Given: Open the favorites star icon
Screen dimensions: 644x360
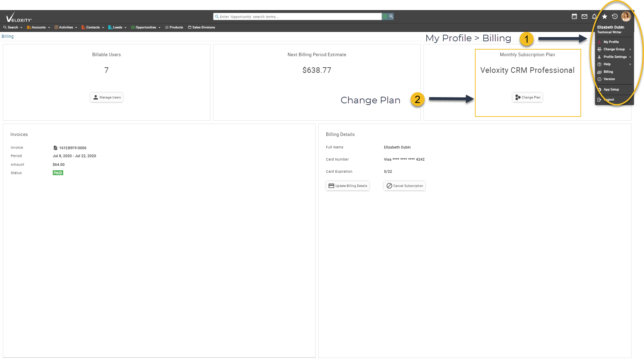Looking at the screenshot, I should (604, 16).
